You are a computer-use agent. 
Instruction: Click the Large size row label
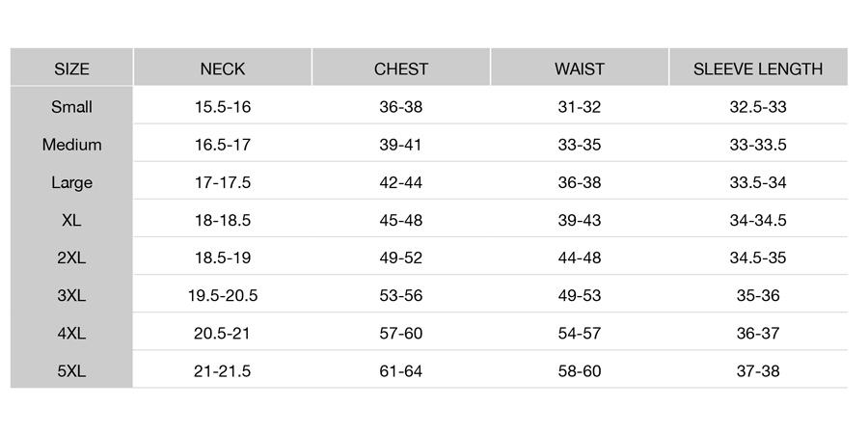click(71, 182)
